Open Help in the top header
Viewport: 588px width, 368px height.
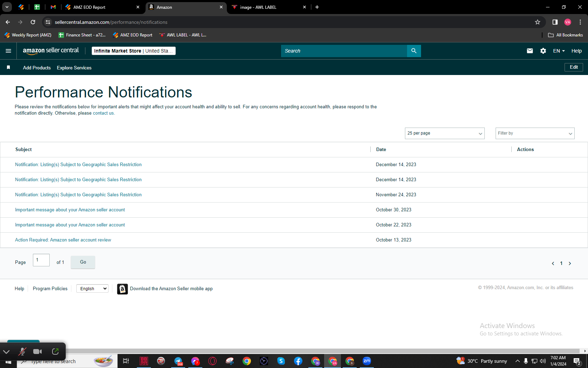(576, 51)
